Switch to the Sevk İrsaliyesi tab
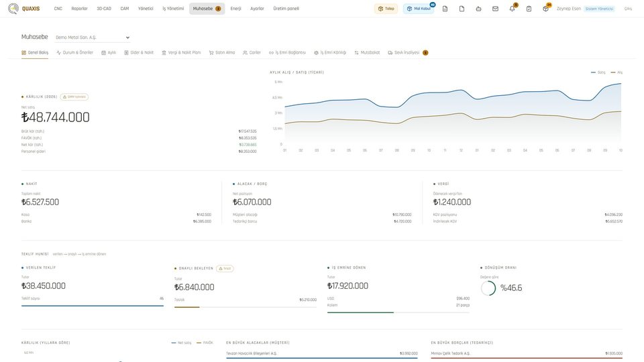The height and width of the screenshot is (362, 644). pos(408,52)
